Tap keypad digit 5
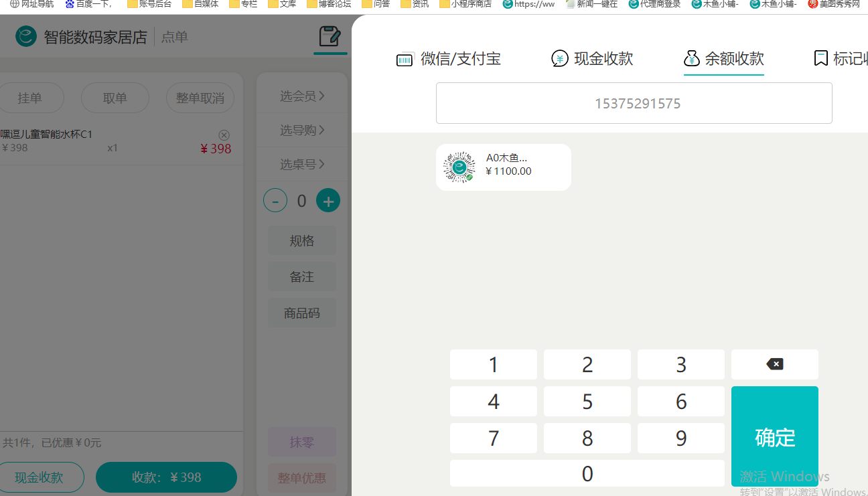The width and height of the screenshot is (868, 496). 587,401
